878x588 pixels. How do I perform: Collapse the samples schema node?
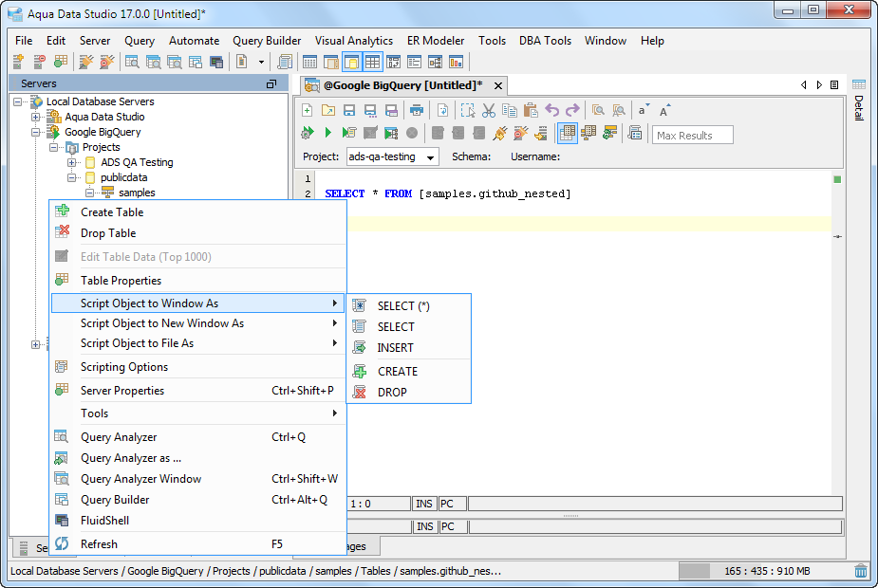pyautogui.click(x=89, y=193)
